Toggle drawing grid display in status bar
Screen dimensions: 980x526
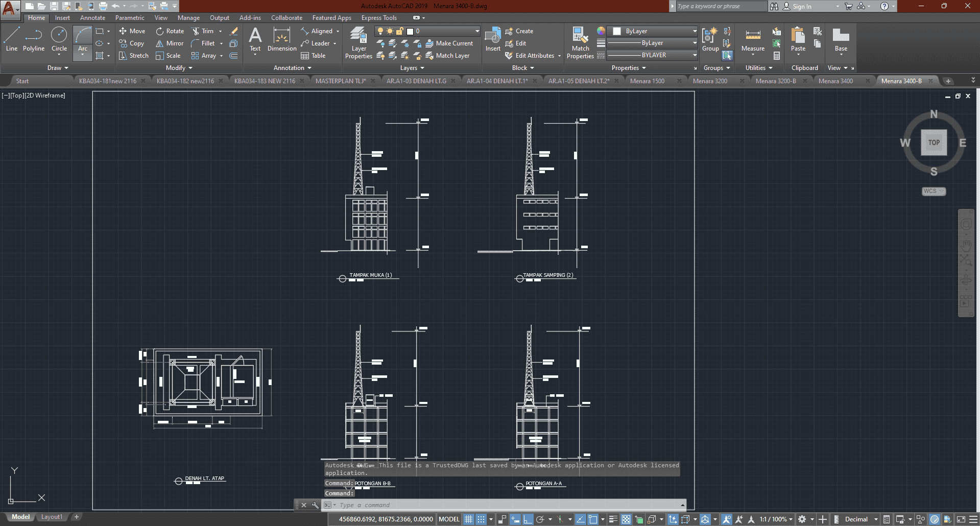point(468,519)
